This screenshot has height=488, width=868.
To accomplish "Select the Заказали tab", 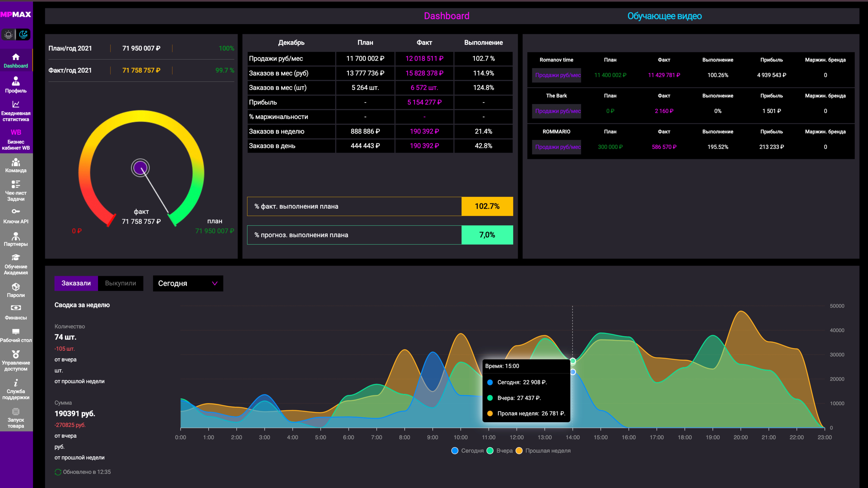I will click(76, 283).
